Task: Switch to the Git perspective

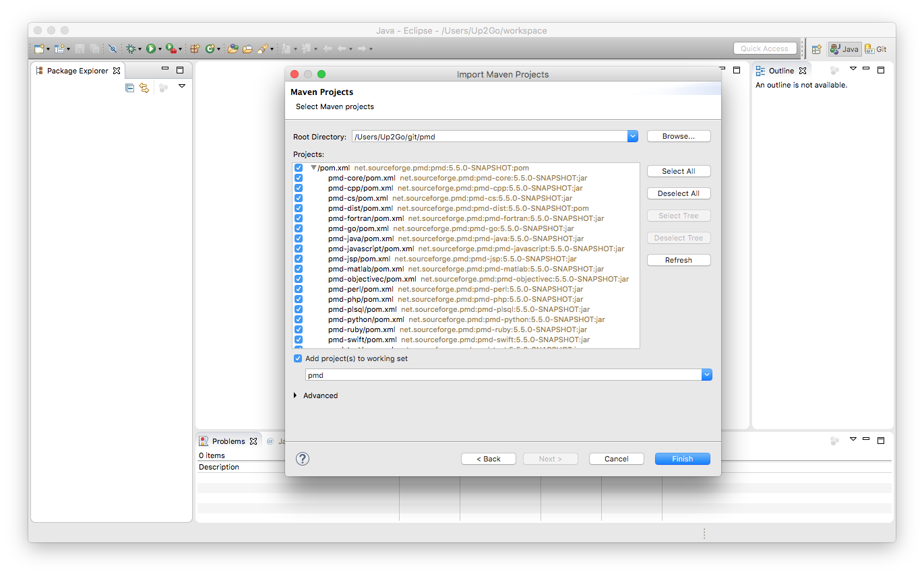Action: [876, 49]
